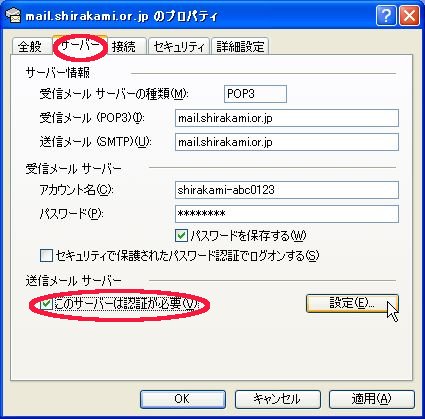
Task: Click the mail envelope icon in title bar
Action: pos(13,16)
